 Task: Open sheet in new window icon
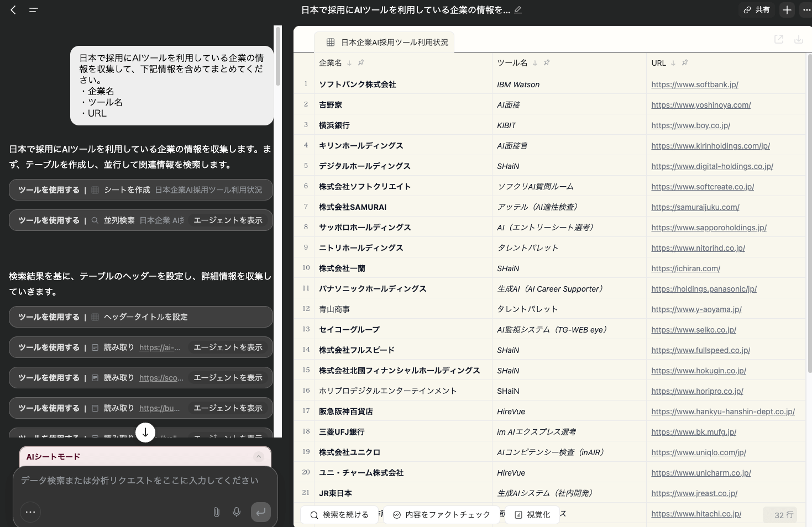(x=779, y=39)
